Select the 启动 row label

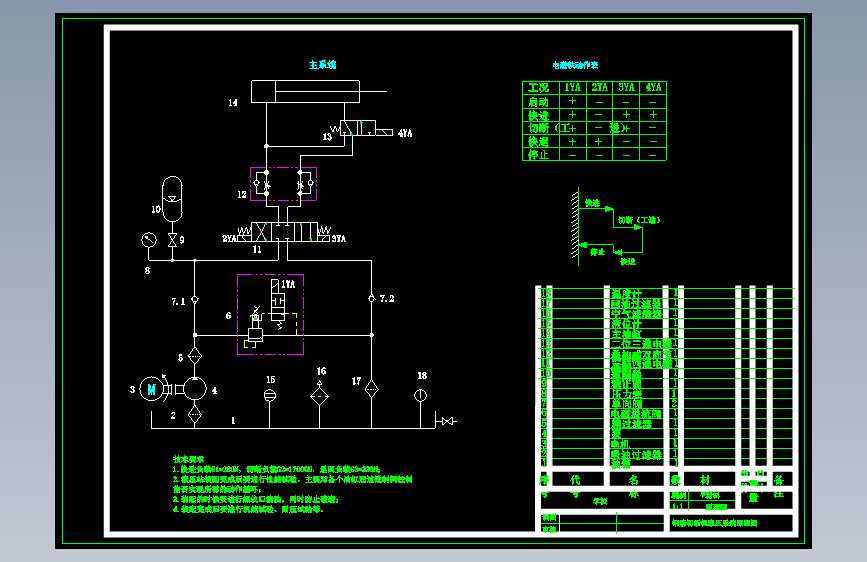point(539,102)
